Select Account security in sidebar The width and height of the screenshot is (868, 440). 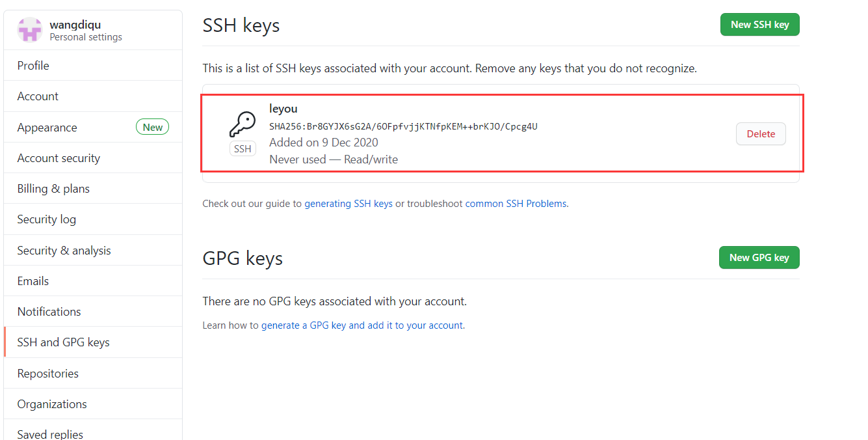pyautogui.click(x=59, y=158)
